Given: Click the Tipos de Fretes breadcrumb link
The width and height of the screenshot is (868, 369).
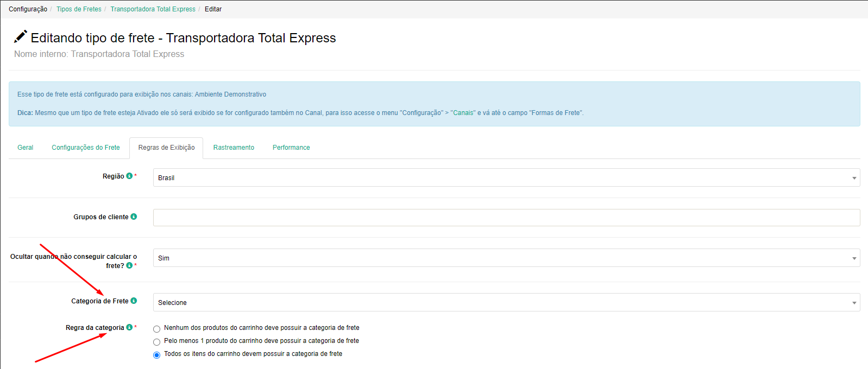Looking at the screenshot, I should click(x=79, y=9).
